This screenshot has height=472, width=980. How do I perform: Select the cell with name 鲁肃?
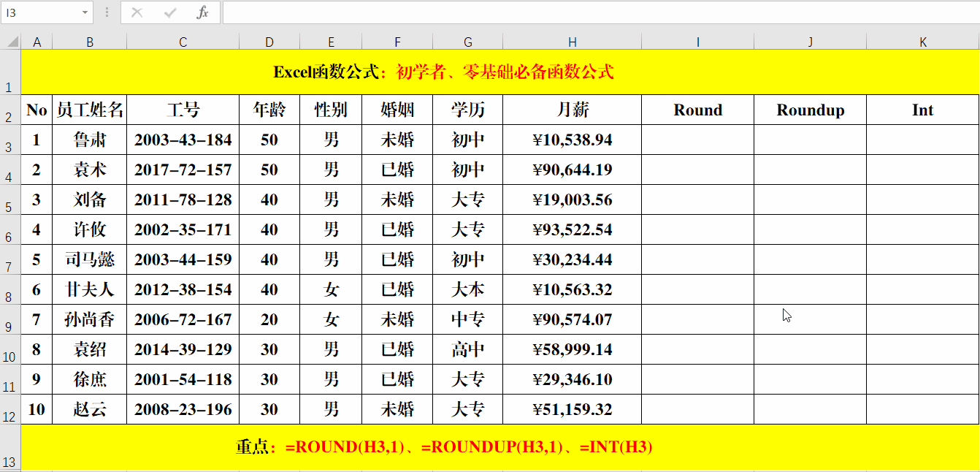tap(90, 140)
